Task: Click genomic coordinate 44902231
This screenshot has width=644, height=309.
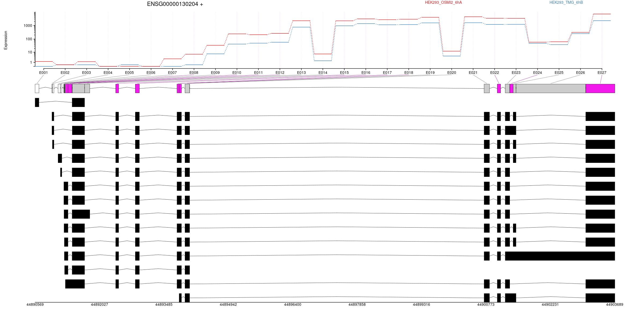Action: click(x=550, y=304)
